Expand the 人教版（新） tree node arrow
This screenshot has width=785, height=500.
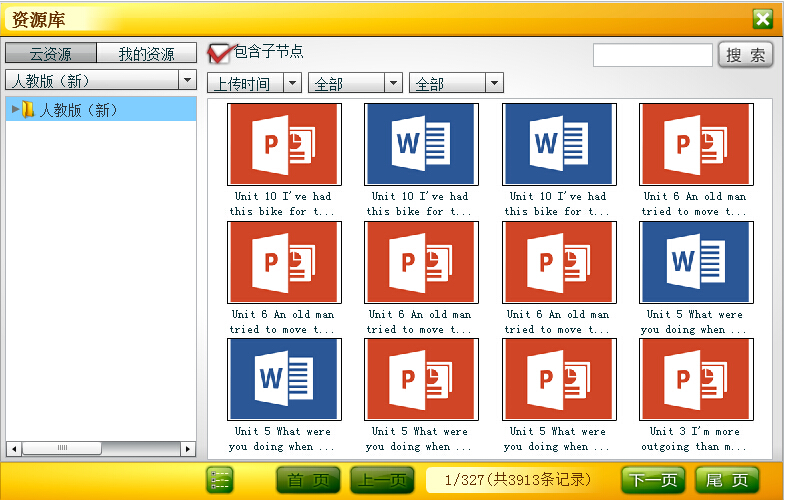(x=14, y=110)
